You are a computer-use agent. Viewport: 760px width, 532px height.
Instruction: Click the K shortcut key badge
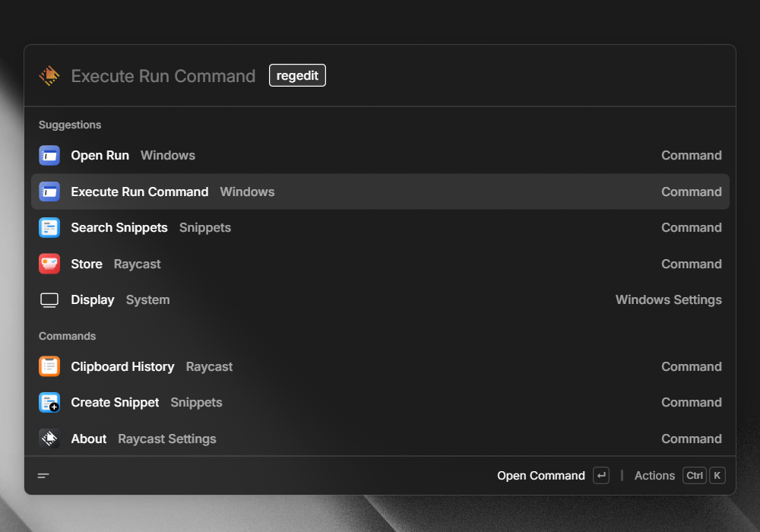tap(717, 476)
